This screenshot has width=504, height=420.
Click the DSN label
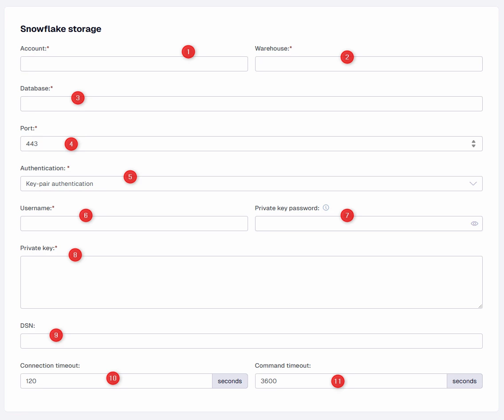[28, 326]
